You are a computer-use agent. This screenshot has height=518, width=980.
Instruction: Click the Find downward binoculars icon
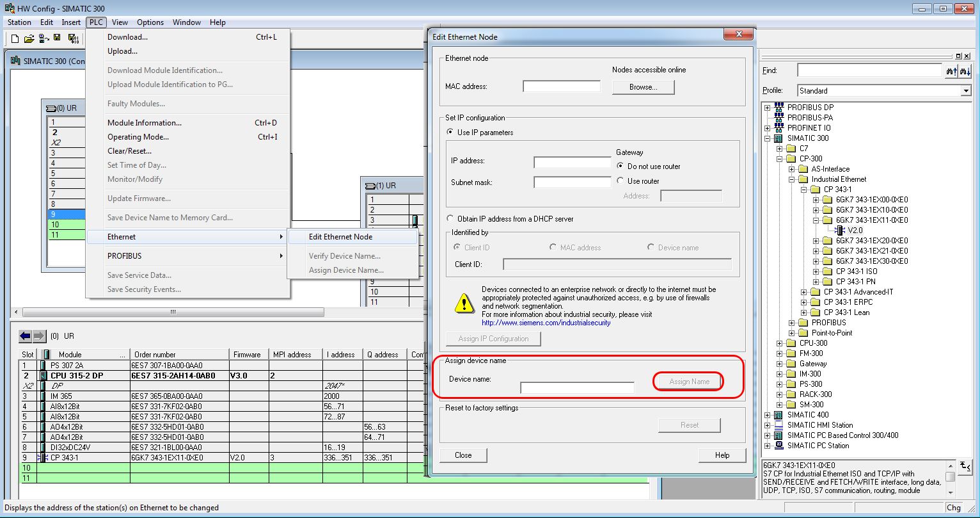point(965,71)
